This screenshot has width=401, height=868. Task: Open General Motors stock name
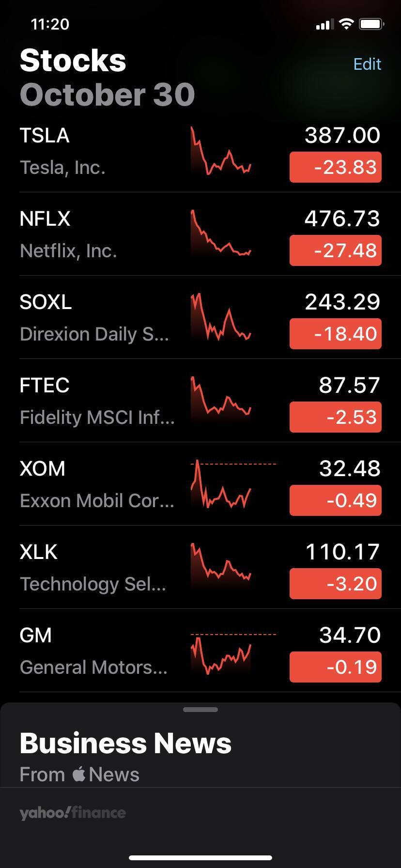pos(93,667)
